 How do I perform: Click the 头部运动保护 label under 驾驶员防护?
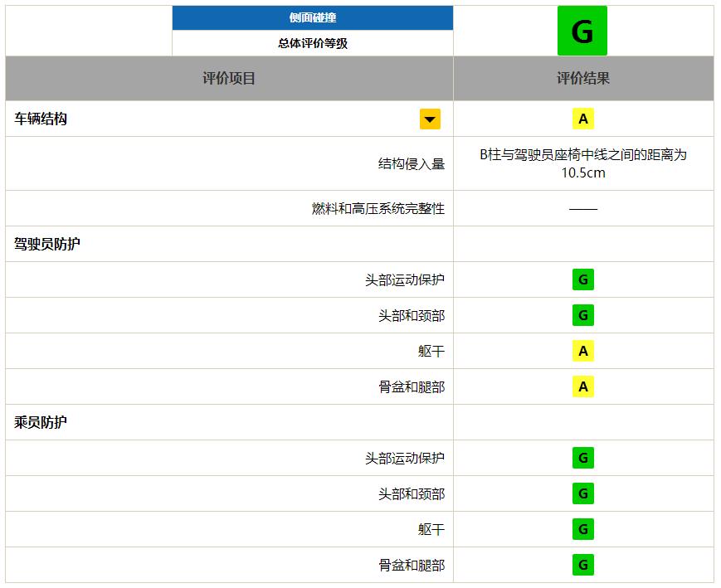(x=405, y=280)
